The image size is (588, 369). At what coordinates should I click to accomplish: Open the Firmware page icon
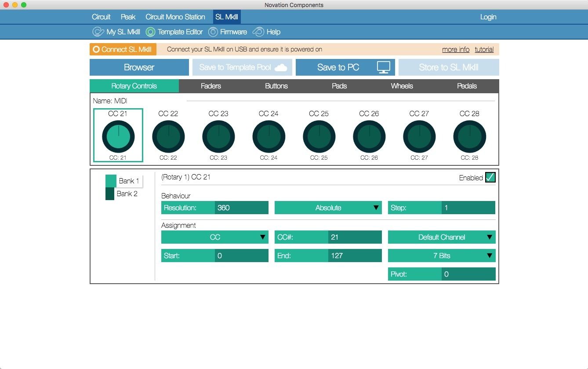tap(213, 32)
